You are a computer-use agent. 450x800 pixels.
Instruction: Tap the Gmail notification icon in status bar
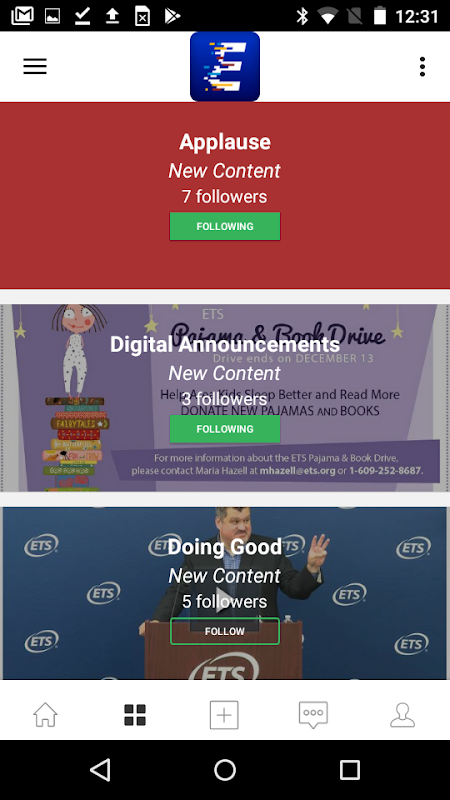[22, 16]
